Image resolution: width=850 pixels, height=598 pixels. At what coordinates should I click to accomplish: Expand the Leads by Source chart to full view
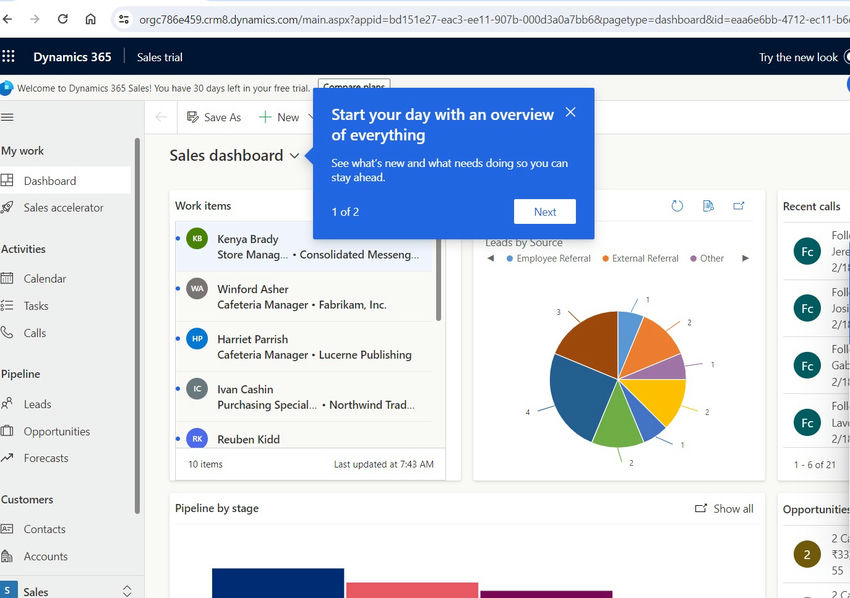(739, 205)
